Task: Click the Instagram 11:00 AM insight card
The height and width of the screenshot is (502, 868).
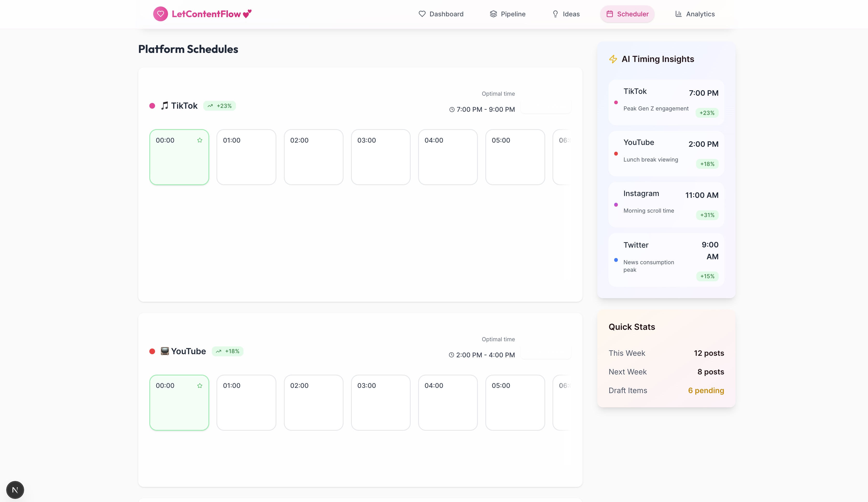Action: [666, 204]
